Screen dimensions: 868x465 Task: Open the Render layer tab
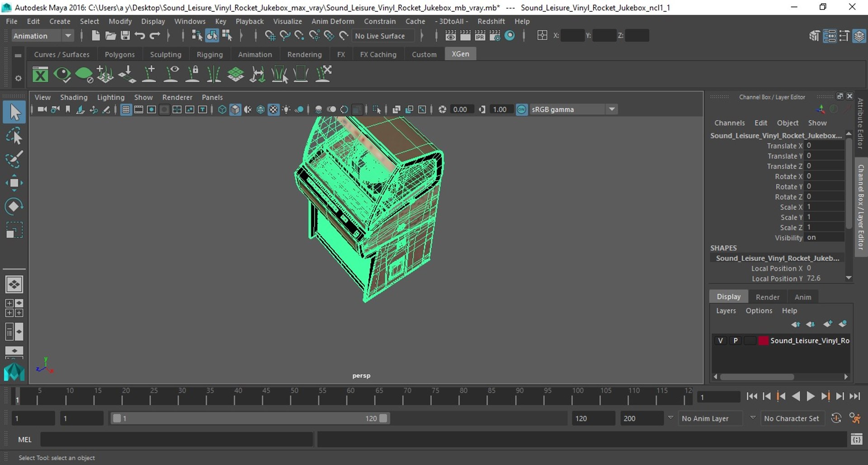point(767,297)
